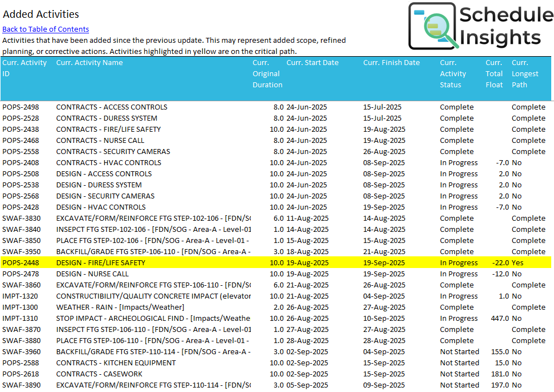Image resolution: width=554 pixels, height=392 pixels.
Task: Click the -22.0 total float cell
Action: (x=498, y=263)
